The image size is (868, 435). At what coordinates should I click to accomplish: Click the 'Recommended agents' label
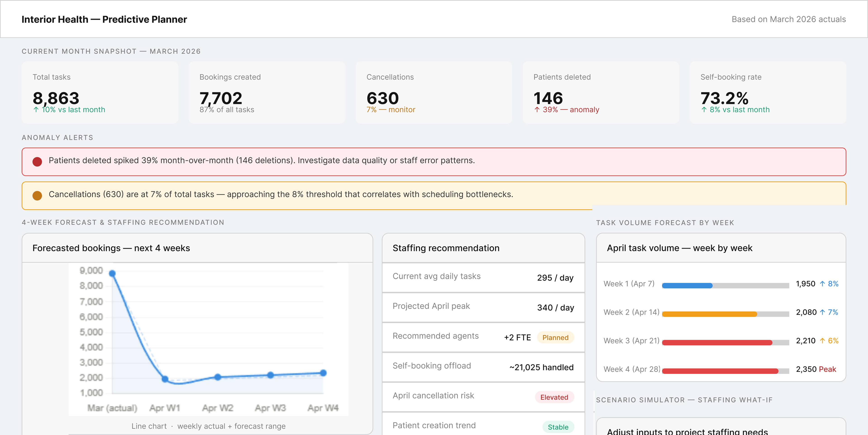click(436, 336)
